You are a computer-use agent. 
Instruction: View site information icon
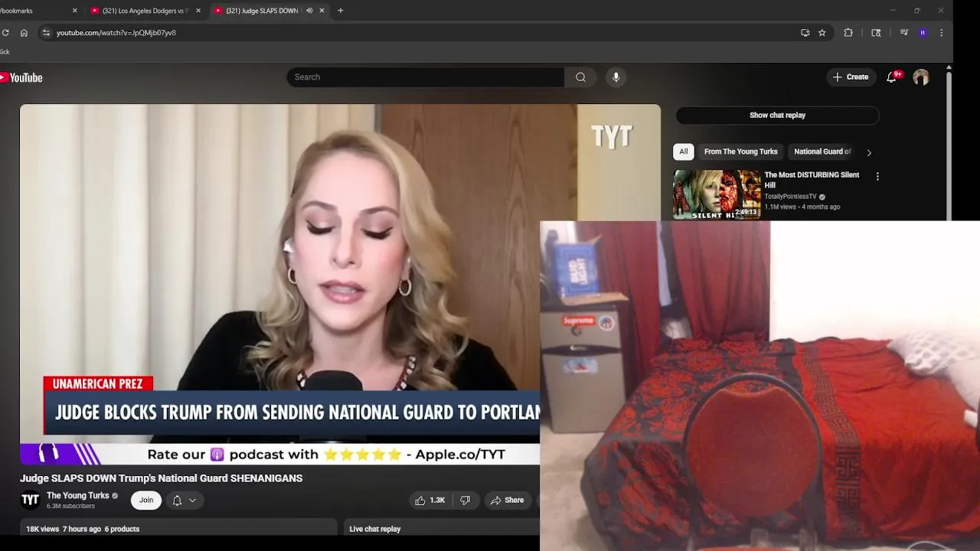point(46,33)
